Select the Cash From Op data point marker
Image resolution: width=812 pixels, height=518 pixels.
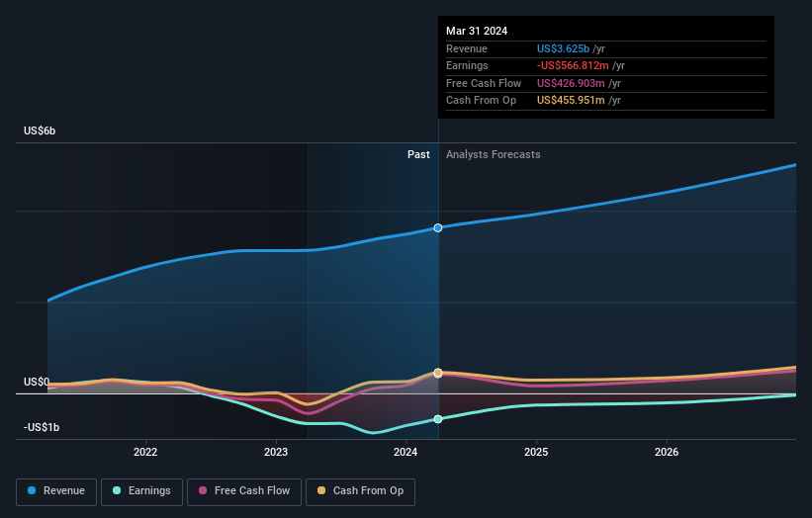tap(438, 373)
